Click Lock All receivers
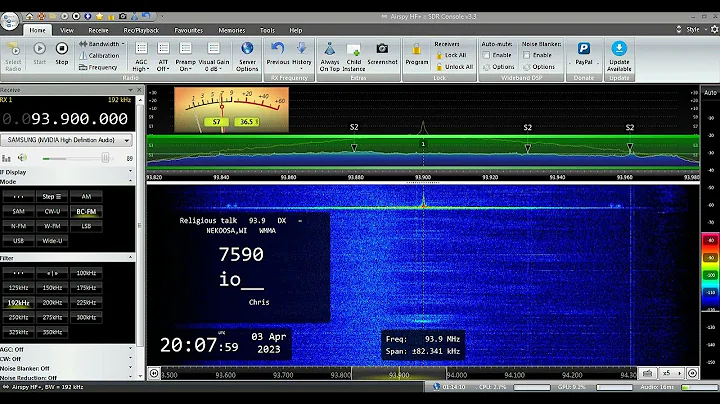The width and height of the screenshot is (720, 404). [451, 55]
